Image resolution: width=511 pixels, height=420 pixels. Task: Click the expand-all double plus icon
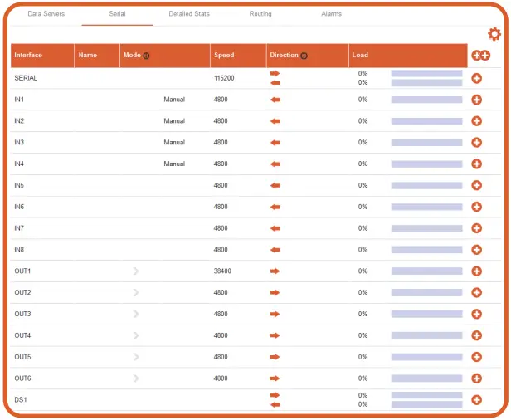(480, 56)
